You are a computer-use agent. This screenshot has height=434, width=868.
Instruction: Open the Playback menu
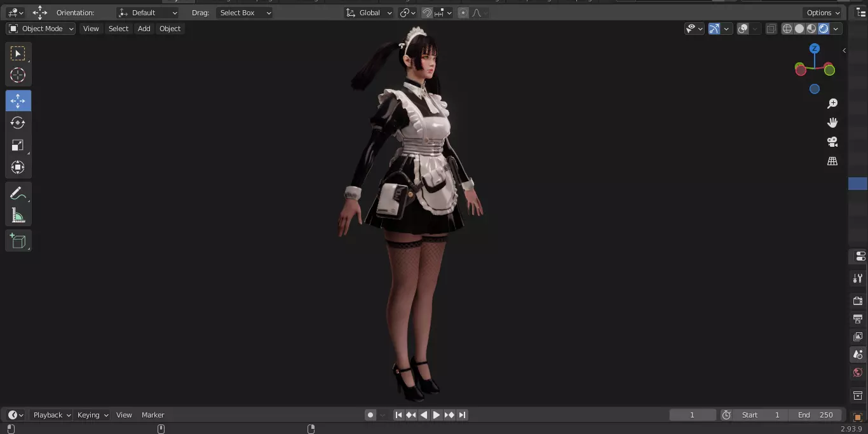click(51, 415)
